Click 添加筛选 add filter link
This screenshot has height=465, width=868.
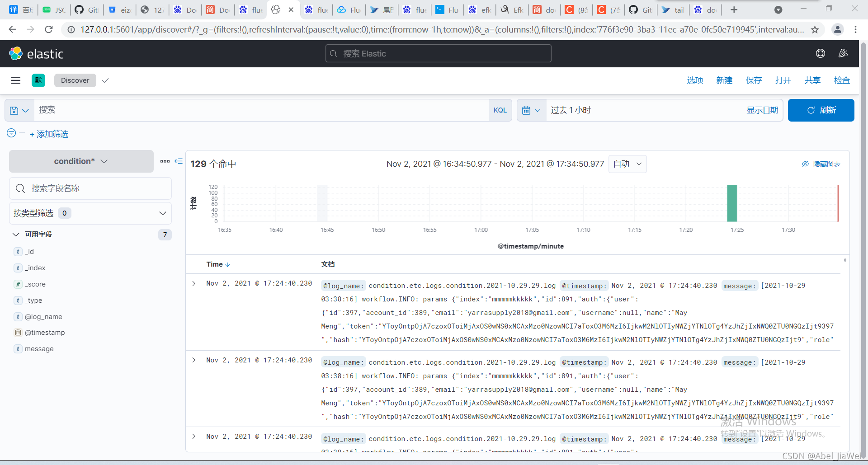49,134
